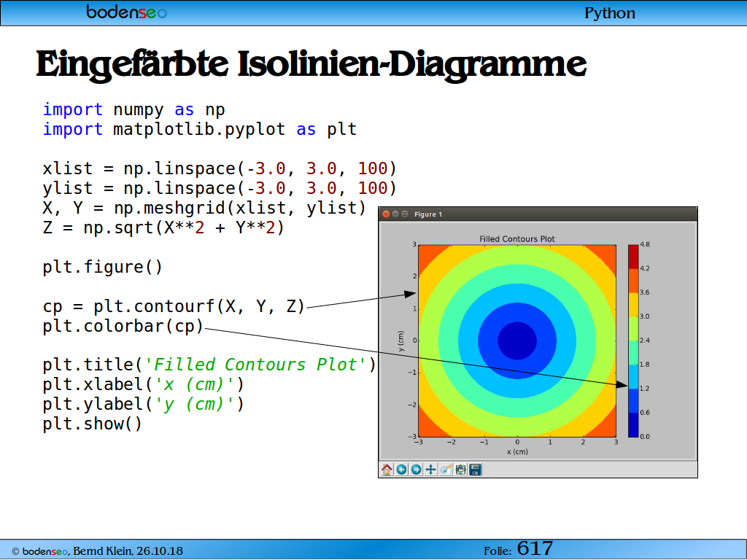
Task: Click the plt.figure() code line
Action: pyautogui.click(x=103, y=267)
